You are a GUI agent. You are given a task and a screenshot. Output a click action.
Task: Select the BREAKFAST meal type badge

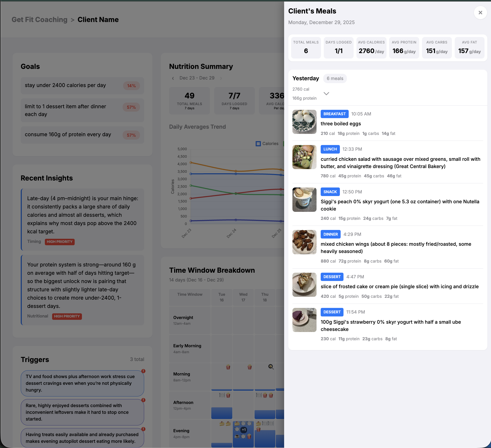pos(334,114)
